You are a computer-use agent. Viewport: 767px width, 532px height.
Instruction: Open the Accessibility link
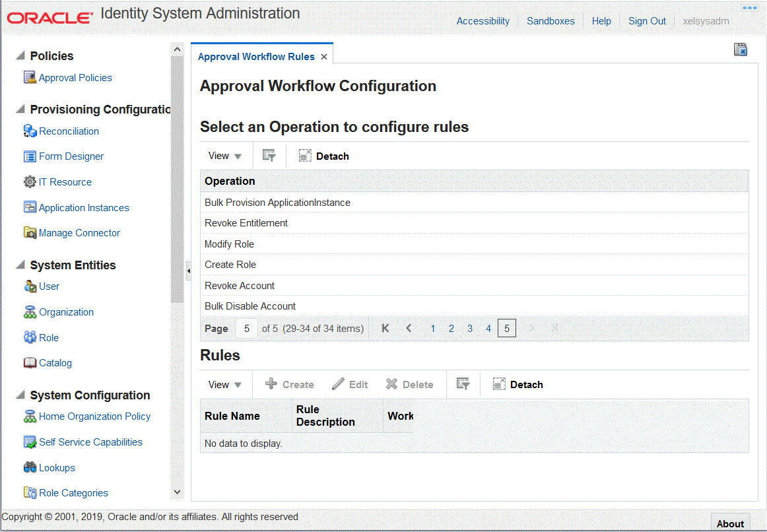(483, 21)
